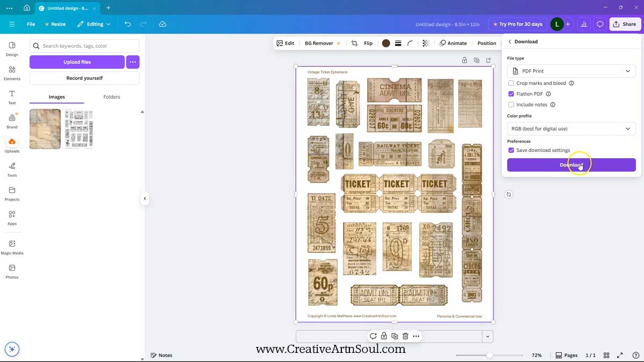644x362 pixels.
Task: Click the Upload files button
Action: click(77, 62)
